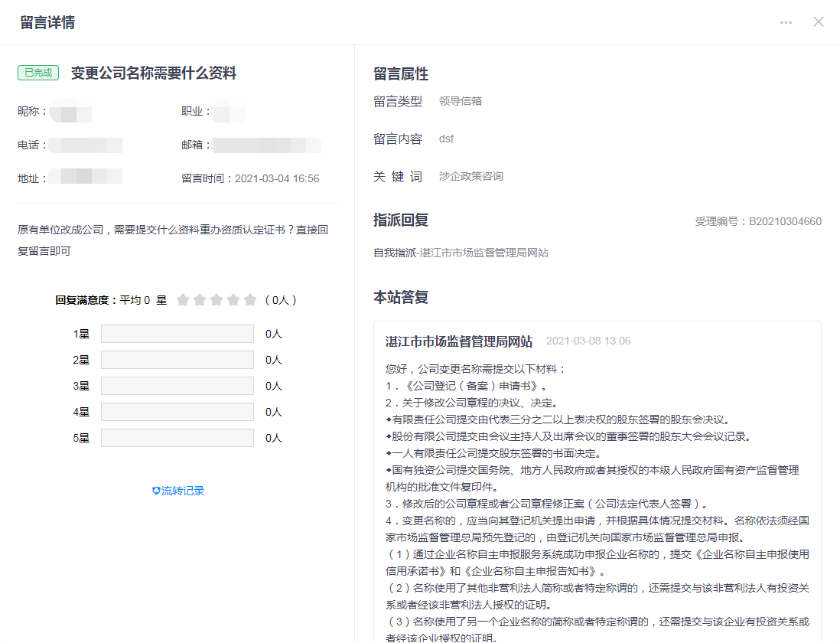
Task: Open the 流转记录 link
Action: click(183, 491)
